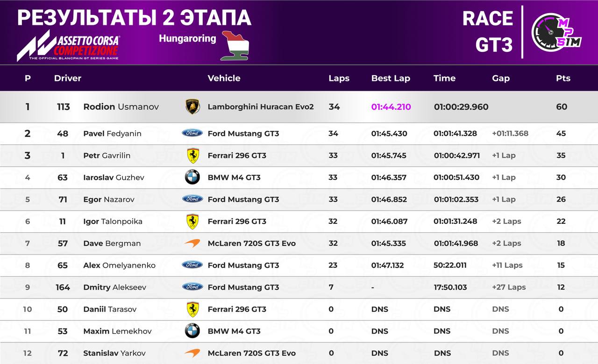Viewport: 598px width, 364px height.
Task: Click 'Lamborghini Huracan Evo2' vehicle name
Action: (x=261, y=107)
